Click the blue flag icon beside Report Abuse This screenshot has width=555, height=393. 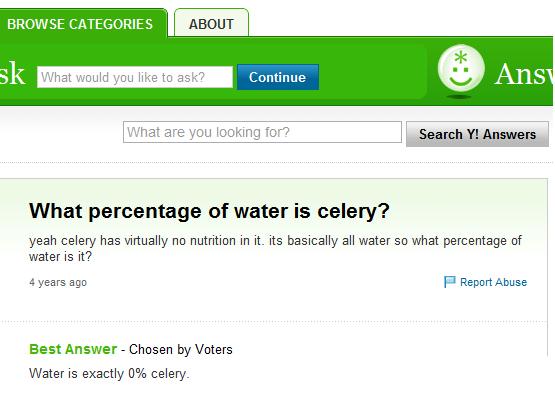click(x=450, y=282)
